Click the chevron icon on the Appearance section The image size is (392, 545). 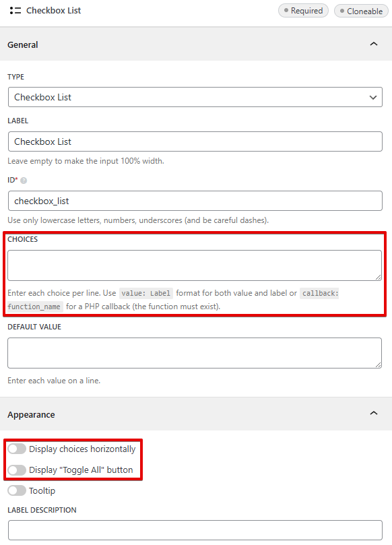374,413
